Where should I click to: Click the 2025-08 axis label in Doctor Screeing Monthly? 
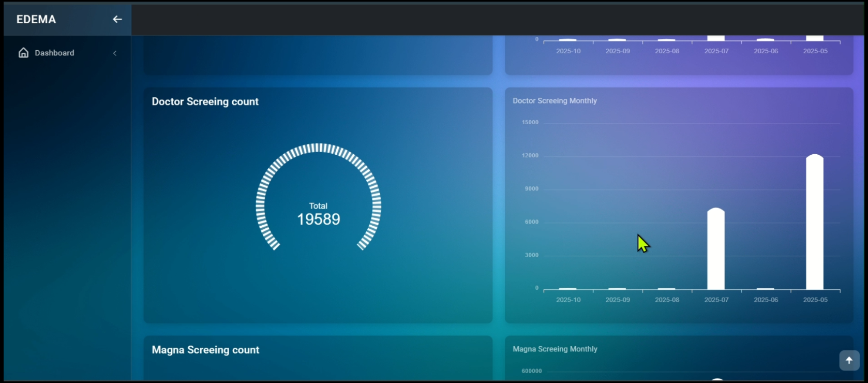pos(667,300)
